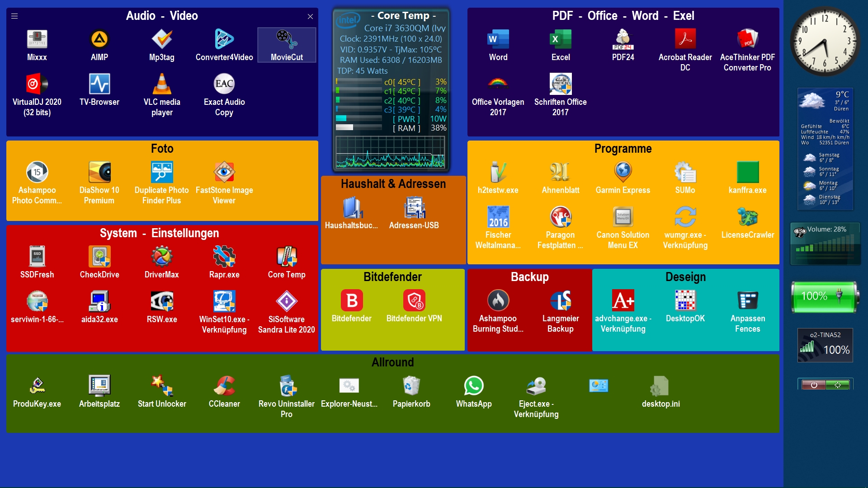
Task: Launch the MovieCut shortcut
Action: point(287,40)
